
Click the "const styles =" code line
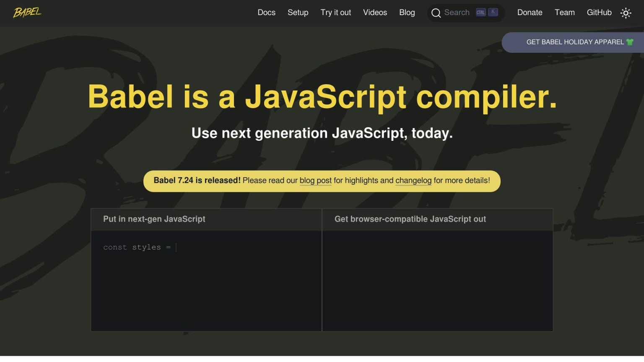click(x=137, y=247)
